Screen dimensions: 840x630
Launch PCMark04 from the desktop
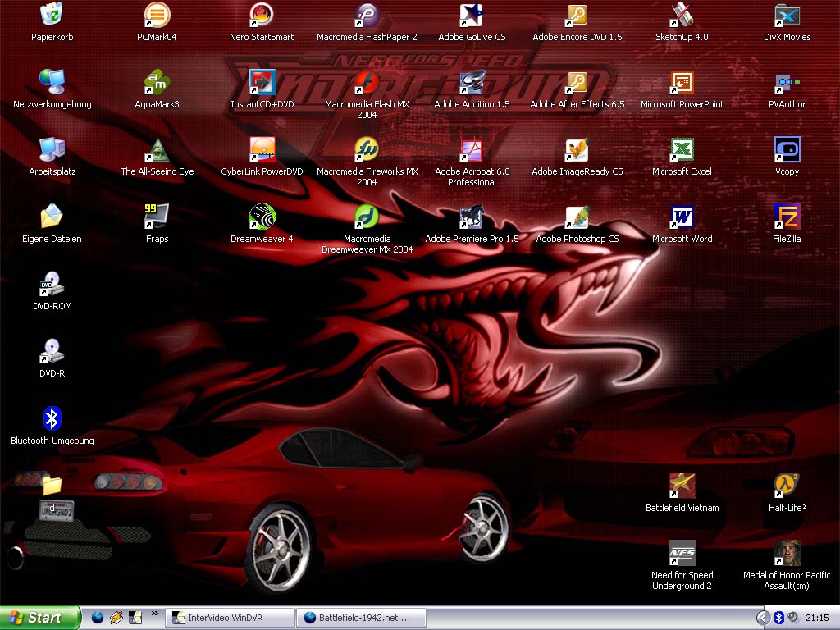157,15
